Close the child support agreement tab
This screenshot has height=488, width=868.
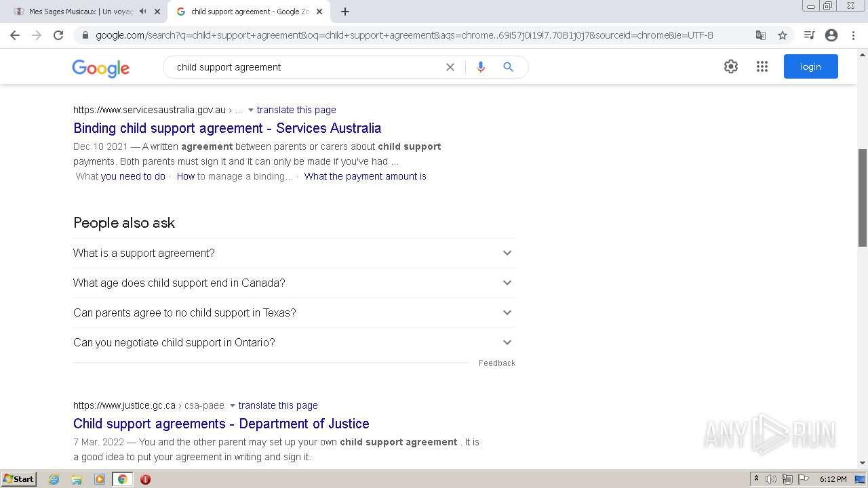click(x=319, y=12)
